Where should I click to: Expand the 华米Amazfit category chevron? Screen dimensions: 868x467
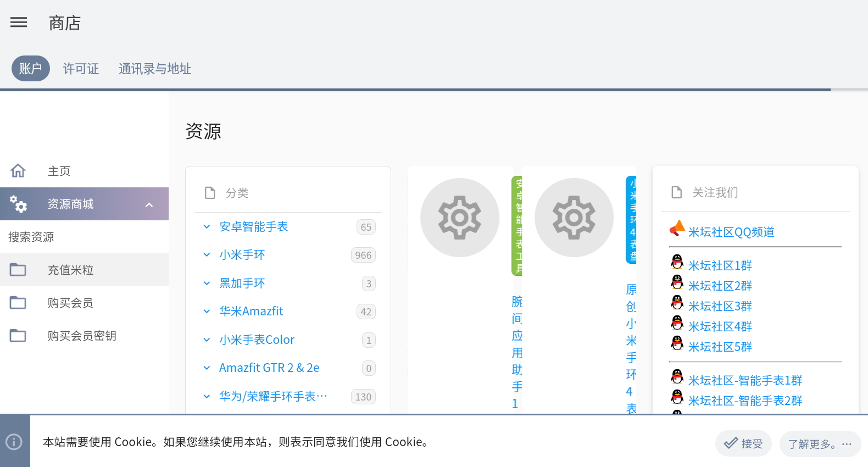[207, 312]
